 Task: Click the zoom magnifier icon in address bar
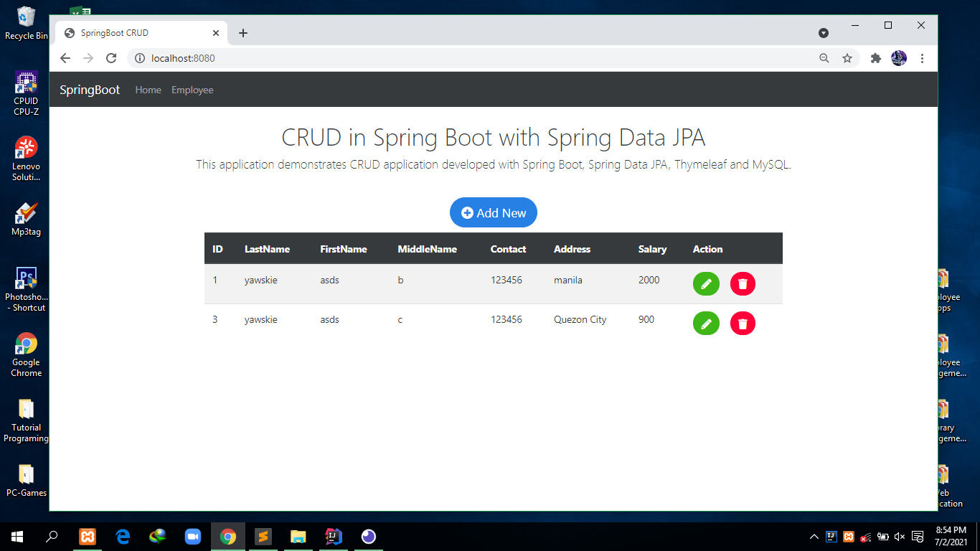point(824,58)
